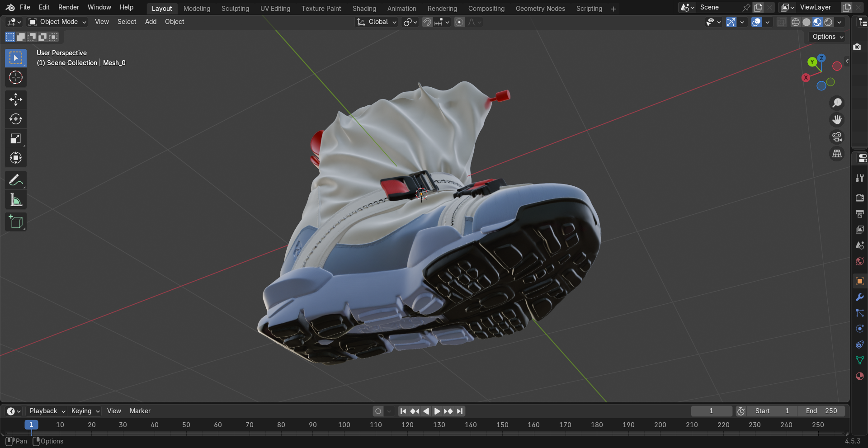This screenshot has height=448, width=868.
Task: Toggle X-Ray mode
Action: click(x=782, y=22)
